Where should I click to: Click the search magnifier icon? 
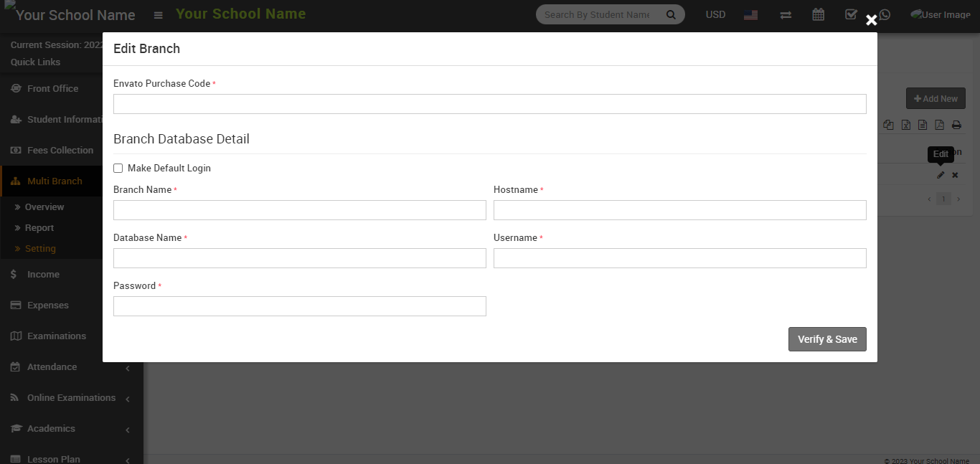point(671,14)
